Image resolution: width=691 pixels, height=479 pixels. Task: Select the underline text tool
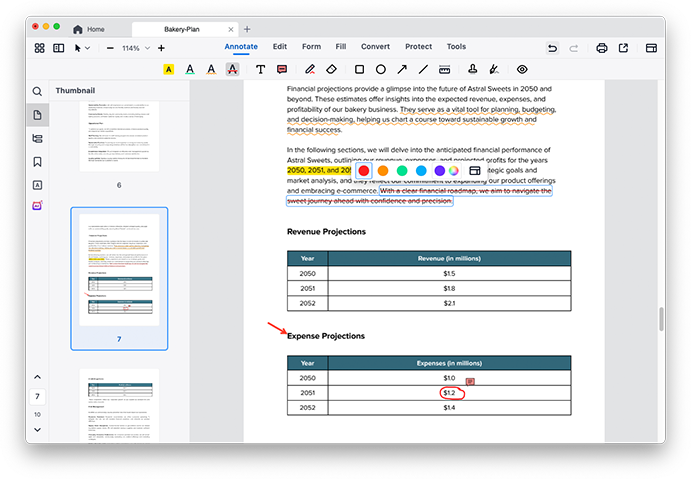(190, 70)
